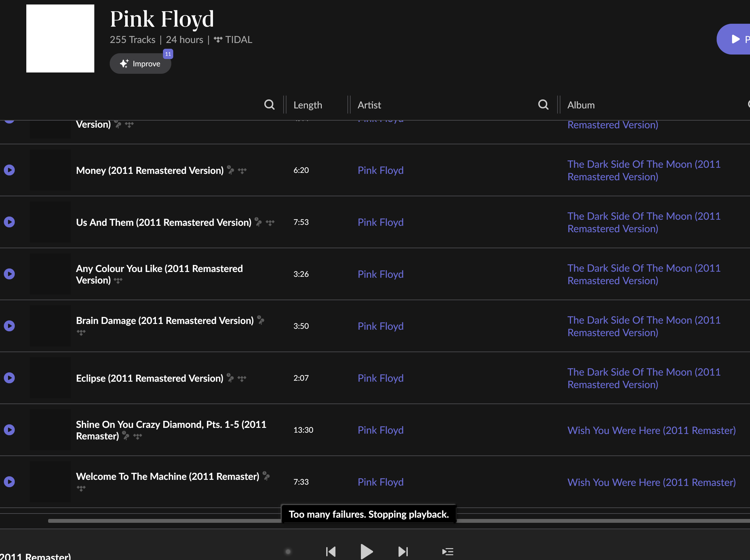Select Money (2011 Remastered Version) title text

point(149,170)
